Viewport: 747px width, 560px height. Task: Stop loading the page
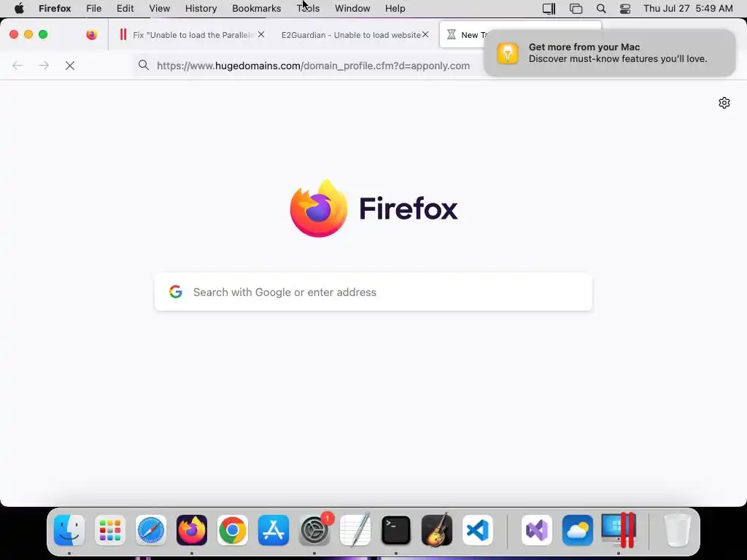pyautogui.click(x=70, y=66)
